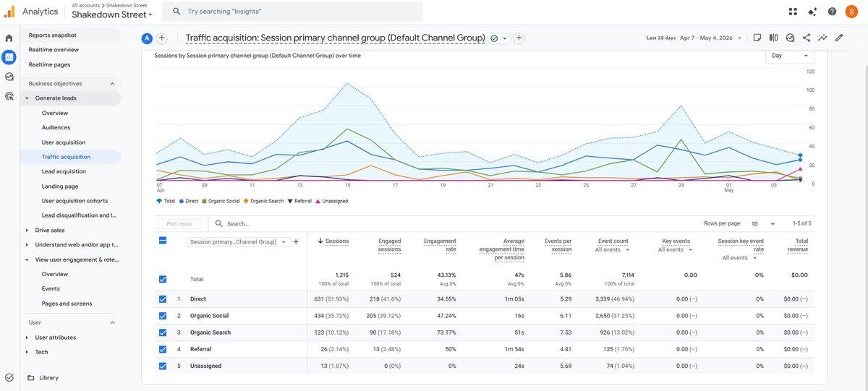Open the Shakedown Street property selector
The height and width of the screenshot is (391, 868).
pyautogui.click(x=112, y=14)
